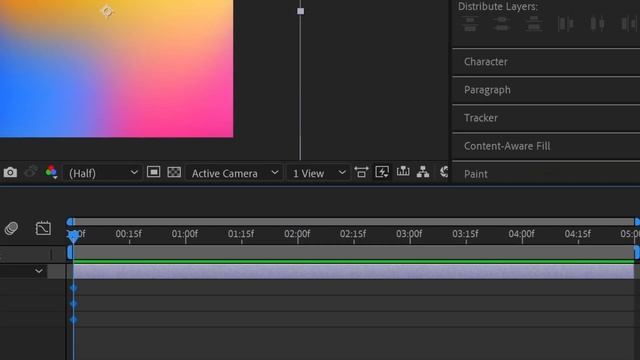Click the 04:00f mark on the time ruler
Screen dimensions: 640x360
pyautogui.click(x=521, y=234)
